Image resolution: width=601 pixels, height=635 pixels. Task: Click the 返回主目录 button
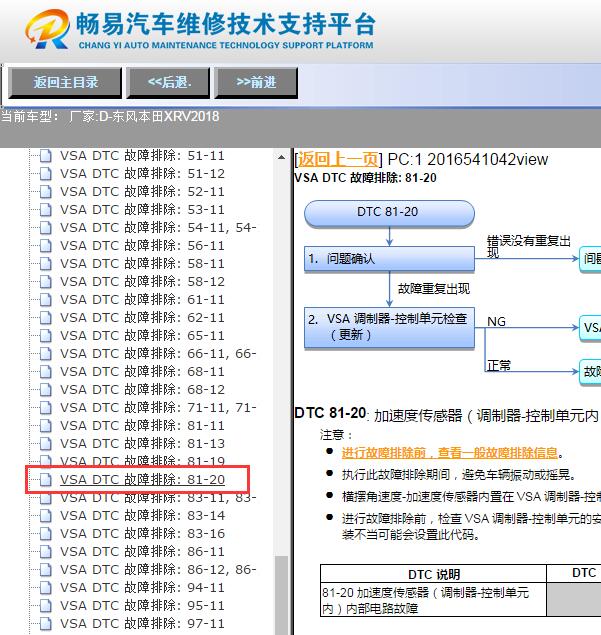click(65, 83)
